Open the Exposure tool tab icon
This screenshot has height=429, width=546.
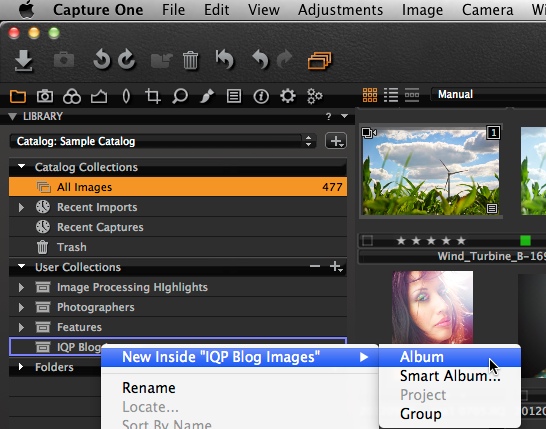99,96
